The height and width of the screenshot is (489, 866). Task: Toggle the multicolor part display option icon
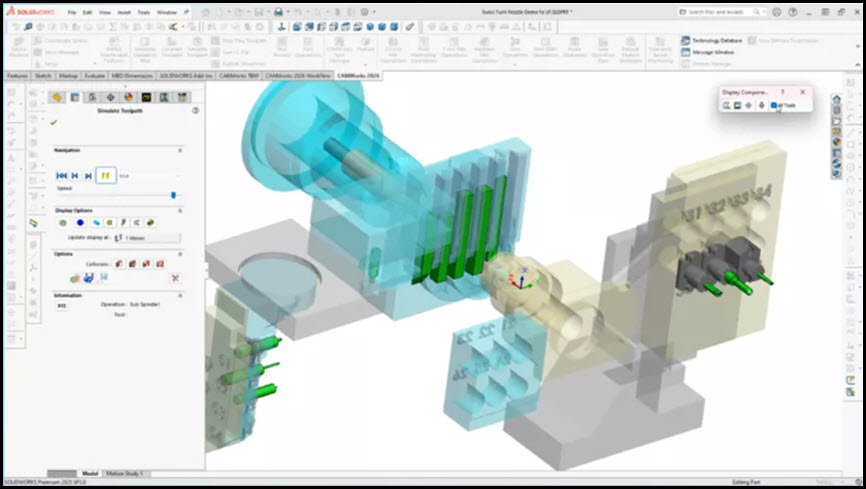tap(150, 223)
